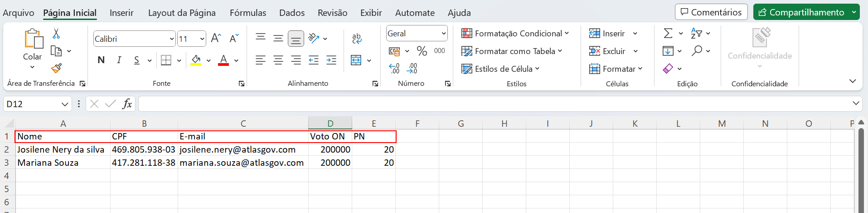Apply red font color
This screenshot has height=213, width=868.
point(223,60)
